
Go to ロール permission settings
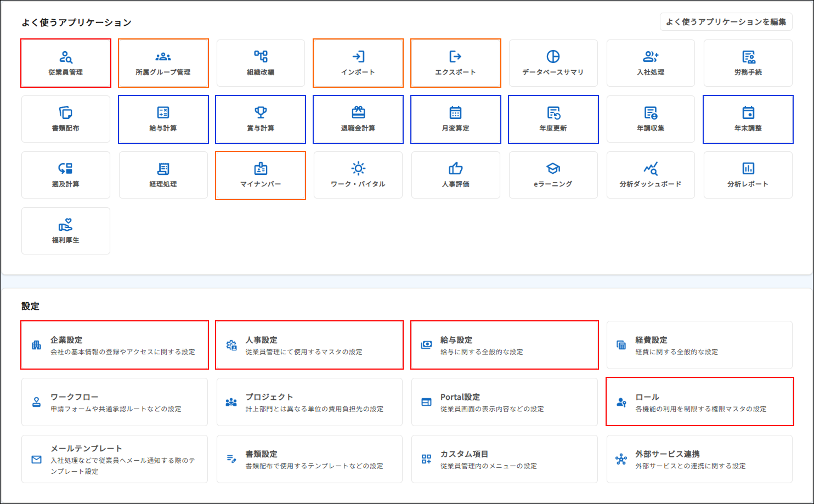pyautogui.click(x=699, y=402)
